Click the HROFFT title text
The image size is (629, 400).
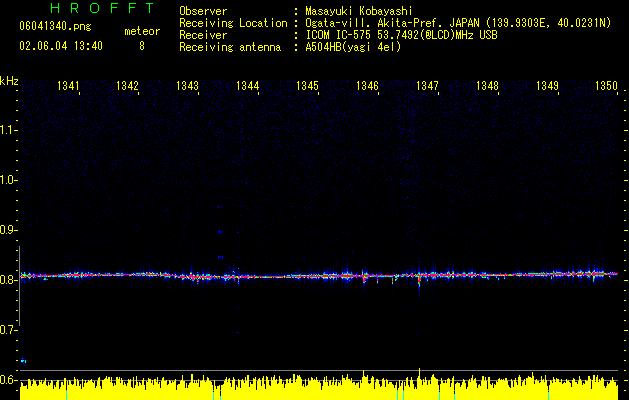(103, 8)
